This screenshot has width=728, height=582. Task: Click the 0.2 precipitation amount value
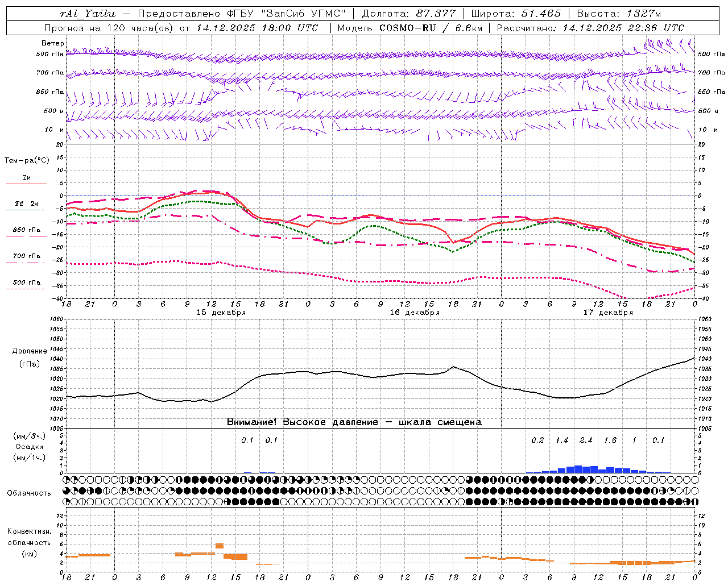537,440
